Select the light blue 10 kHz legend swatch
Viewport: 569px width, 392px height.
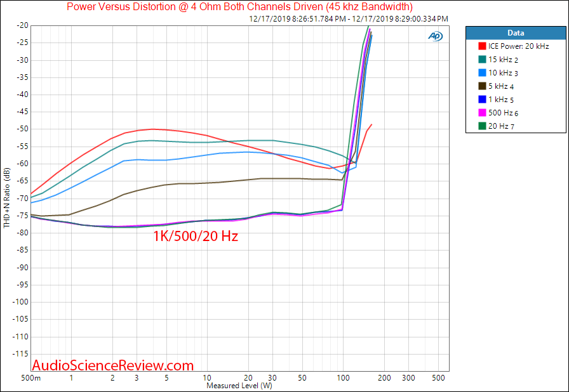481,73
